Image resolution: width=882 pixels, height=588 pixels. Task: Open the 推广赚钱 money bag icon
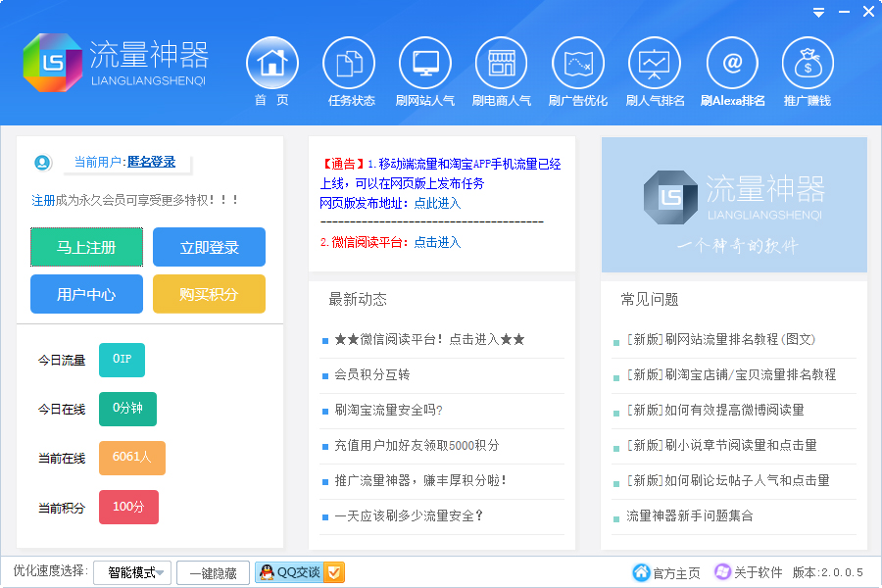(808, 64)
